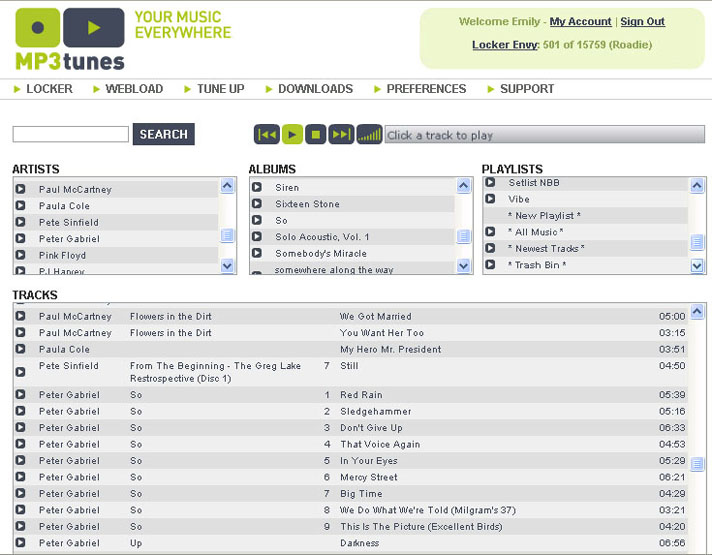The height and width of the screenshot is (555, 712).
Task: Click Artists list scroll down arrow
Action: (x=227, y=265)
